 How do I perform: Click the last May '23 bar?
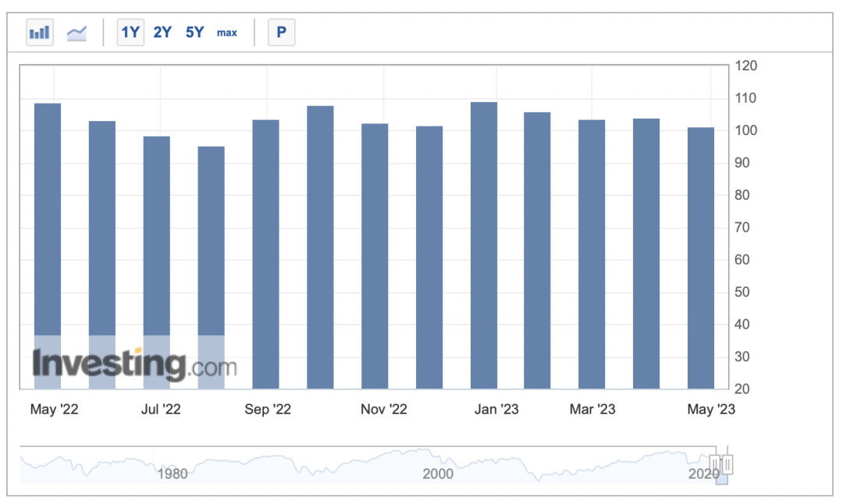[700, 257]
